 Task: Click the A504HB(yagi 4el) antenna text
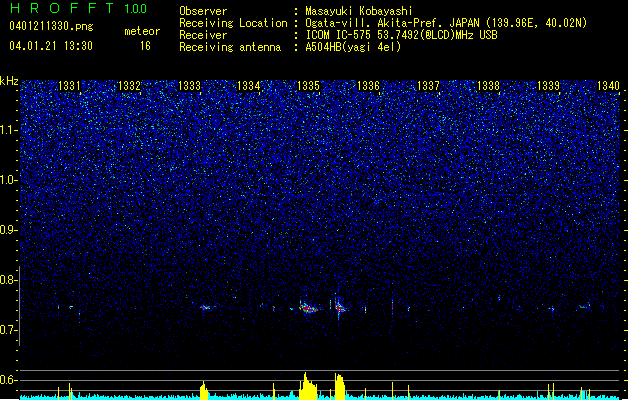point(353,47)
